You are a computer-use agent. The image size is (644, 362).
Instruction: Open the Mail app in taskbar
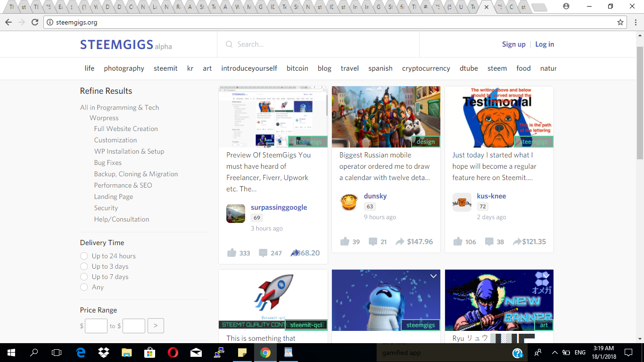[x=196, y=353]
